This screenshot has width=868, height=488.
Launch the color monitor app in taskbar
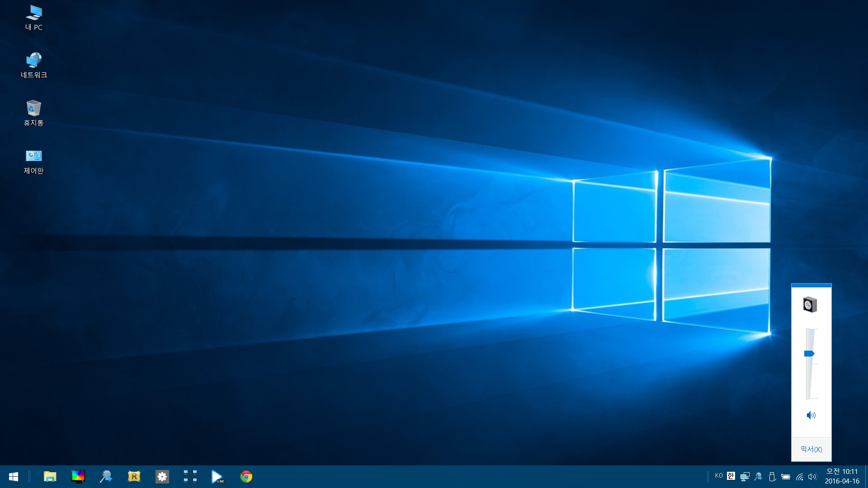(78, 477)
